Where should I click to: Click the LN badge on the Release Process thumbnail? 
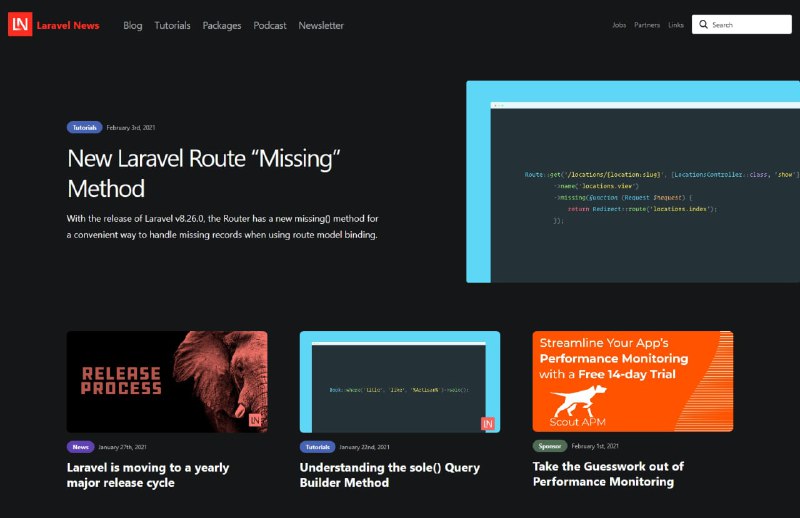pyautogui.click(x=255, y=421)
